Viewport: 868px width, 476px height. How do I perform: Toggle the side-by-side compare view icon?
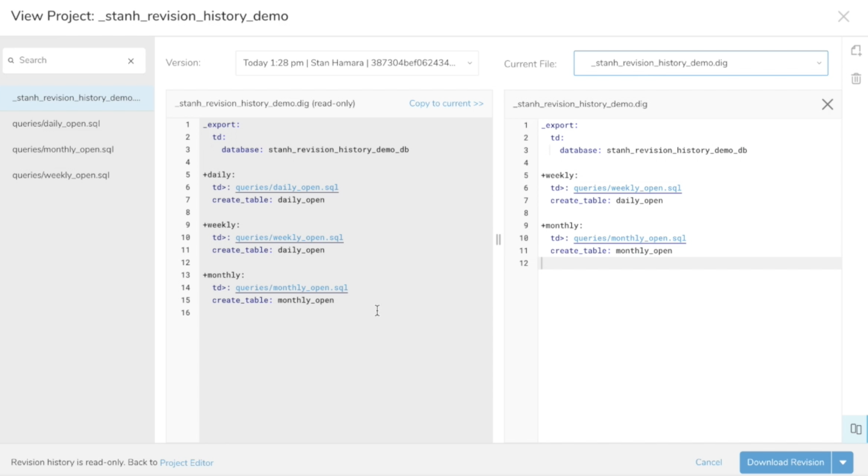point(856,429)
